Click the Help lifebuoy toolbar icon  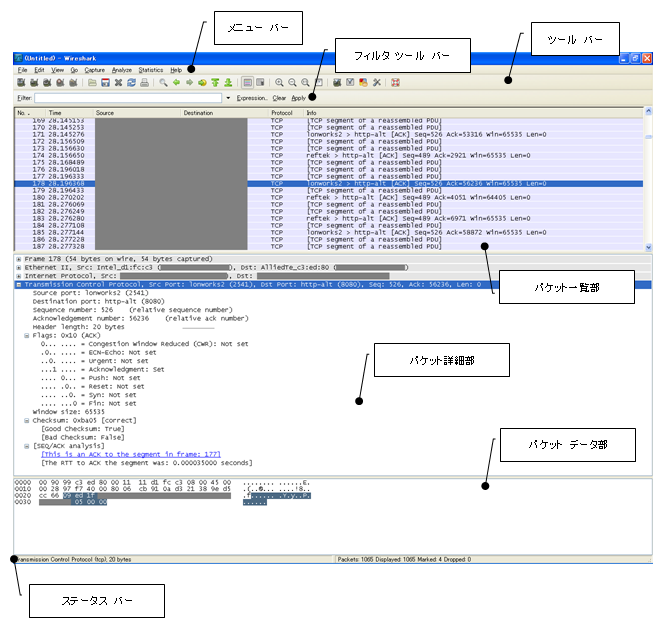[x=396, y=83]
